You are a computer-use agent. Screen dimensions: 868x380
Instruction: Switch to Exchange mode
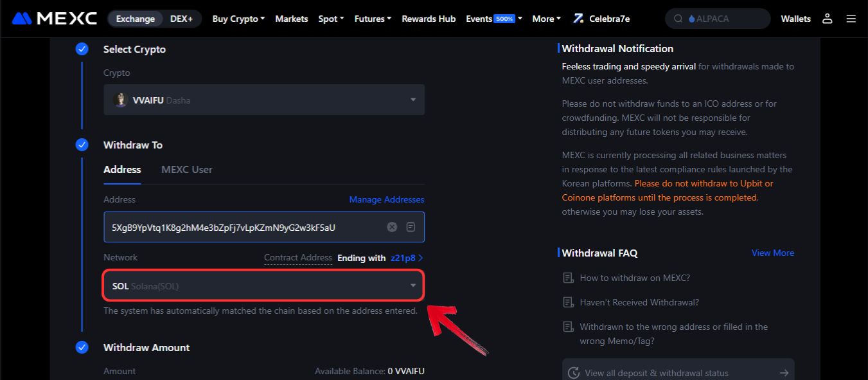[x=136, y=19]
